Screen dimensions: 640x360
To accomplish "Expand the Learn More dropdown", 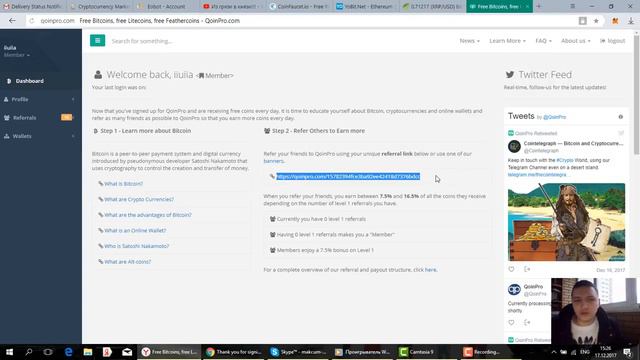I will coord(507,41).
